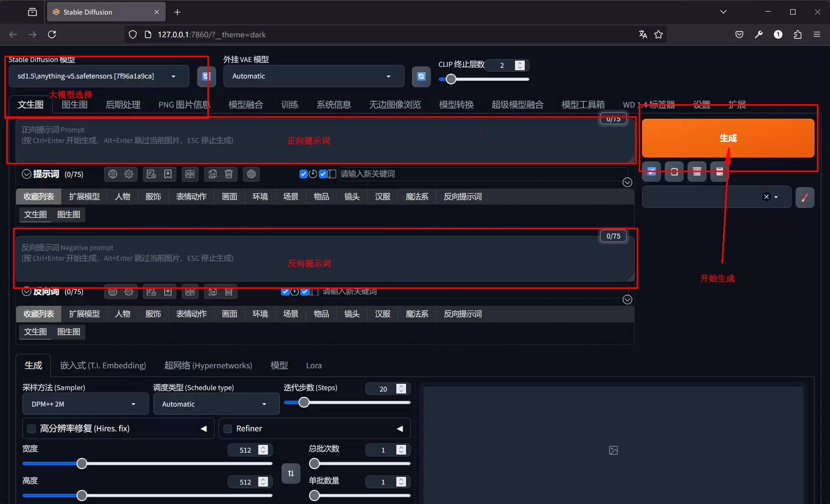This screenshot has height=504, width=830.
Task: Toggle the second checkbox beside 反向词 keyword input
Action: point(304,291)
